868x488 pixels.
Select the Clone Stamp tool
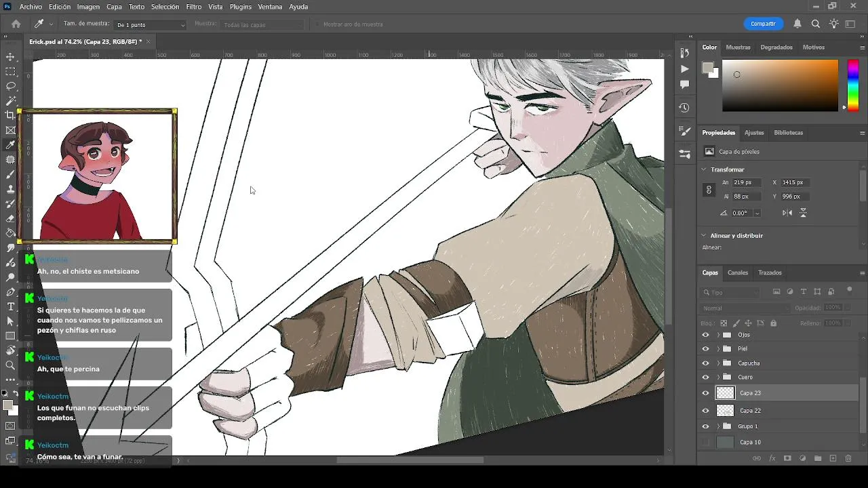[x=10, y=189]
